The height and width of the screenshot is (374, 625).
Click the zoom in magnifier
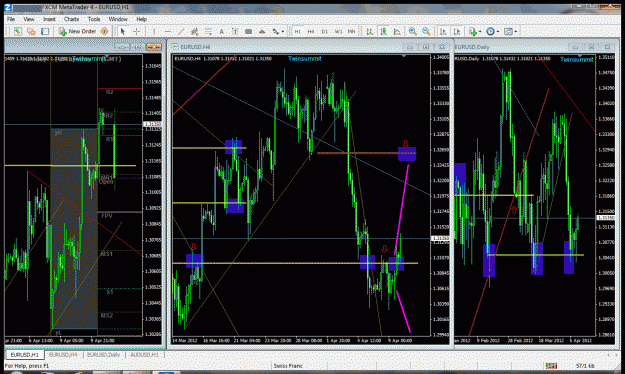[413, 31]
